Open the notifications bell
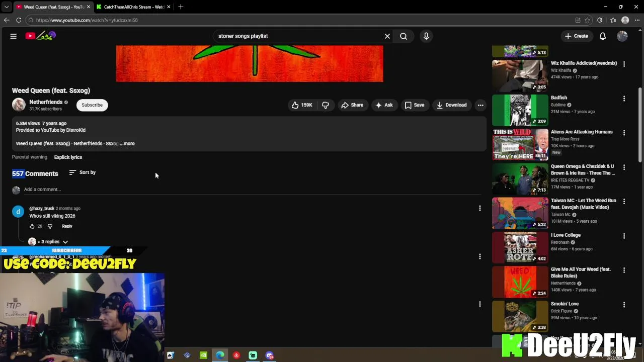The width and height of the screenshot is (644, 362). (603, 36)
